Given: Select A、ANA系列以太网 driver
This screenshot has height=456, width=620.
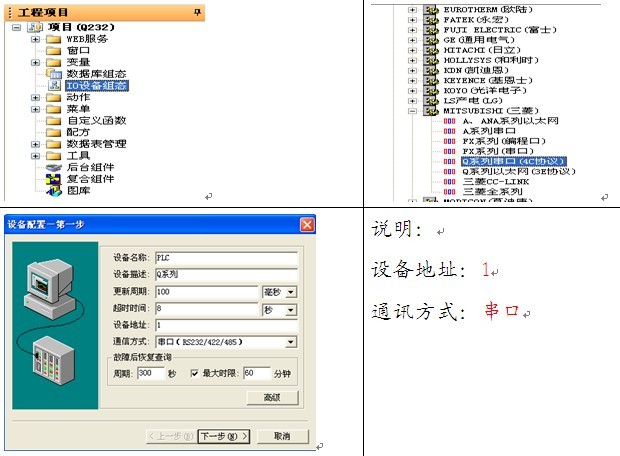Looking at the screenshot, I should [x=510, y=121].
